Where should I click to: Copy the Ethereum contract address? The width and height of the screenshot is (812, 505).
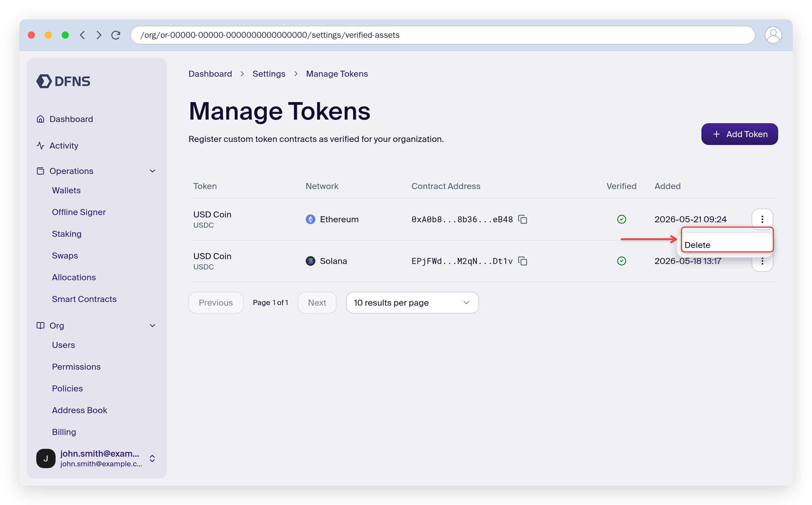tap(523, 220)
